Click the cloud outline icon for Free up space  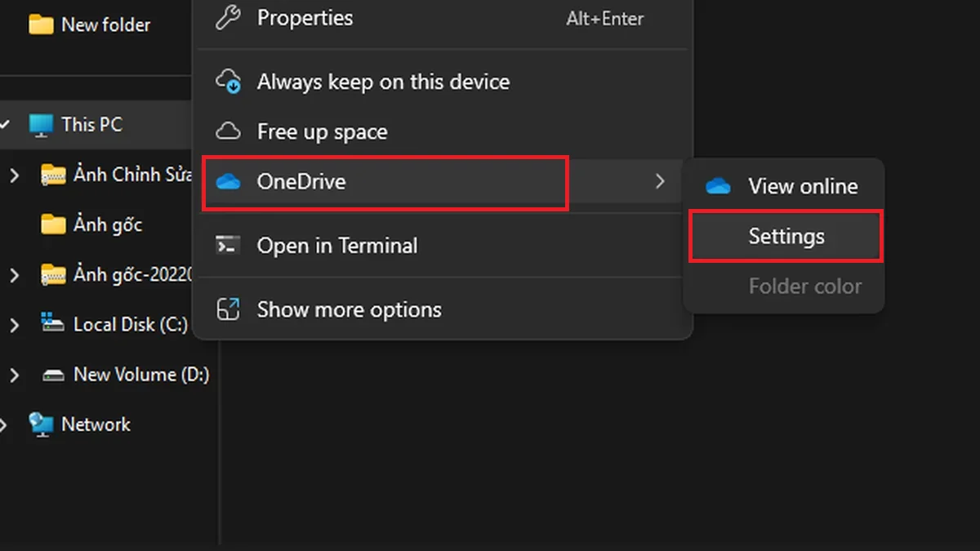[x=228, y=131]
